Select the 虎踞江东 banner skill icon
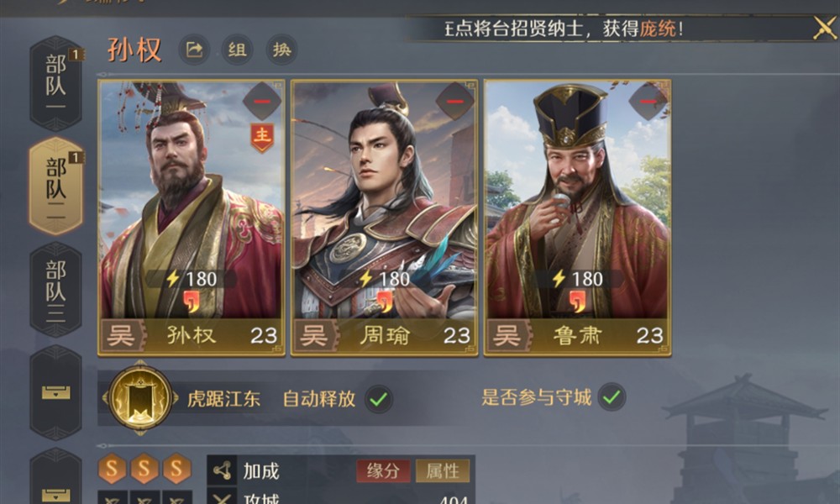This screenshot has height=504, width=840. click(139, 398)
